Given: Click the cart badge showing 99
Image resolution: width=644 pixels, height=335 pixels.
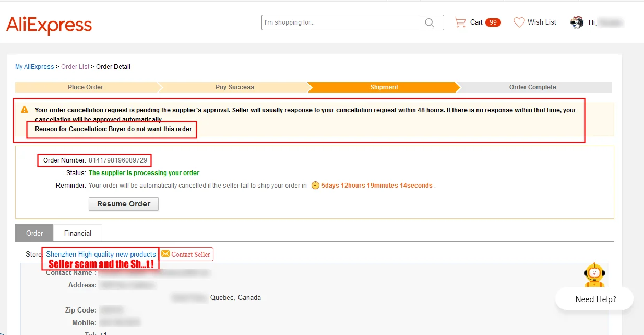Looking at the screenshot, I should click(x=493, y=22).
